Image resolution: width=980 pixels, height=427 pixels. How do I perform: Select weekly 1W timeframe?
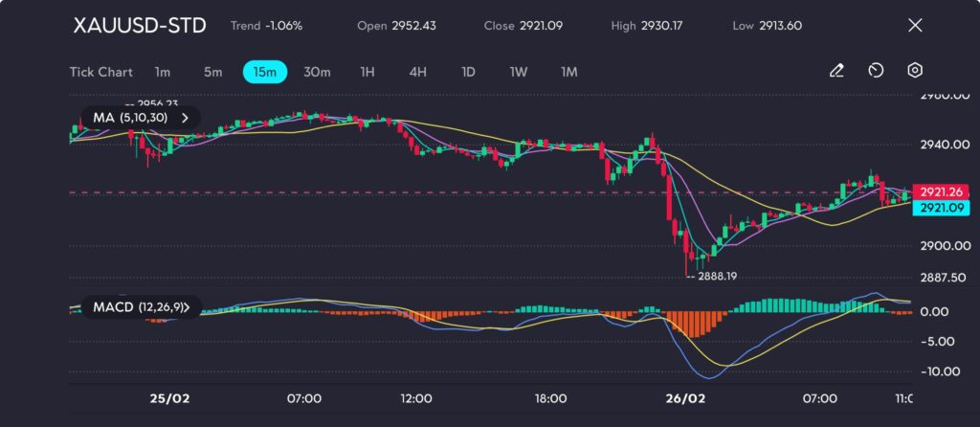(518, 72)
